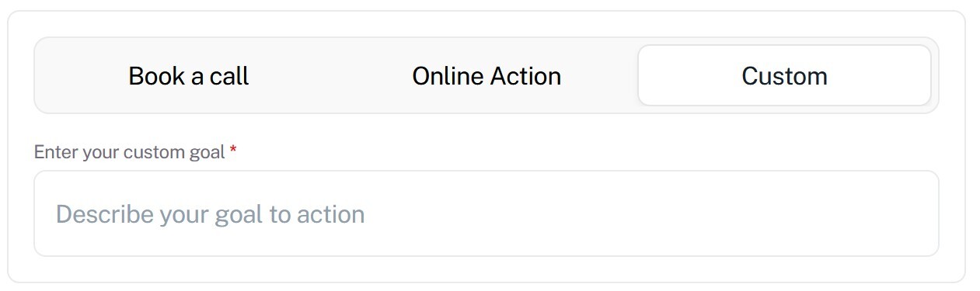
Task: Toggle goal type to Book a call
Action: point(189,76)
